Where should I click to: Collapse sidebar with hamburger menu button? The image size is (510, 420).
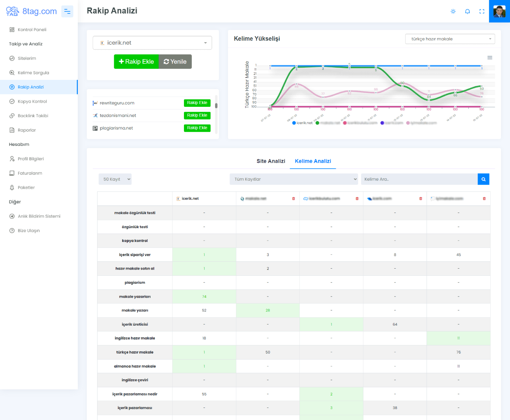(x=67, y=11)
